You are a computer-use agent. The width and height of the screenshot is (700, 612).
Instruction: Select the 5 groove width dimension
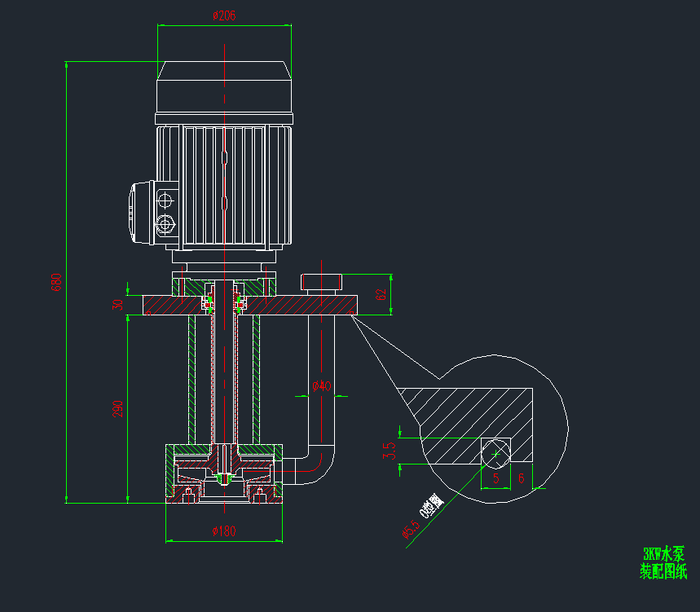[495, 479]
